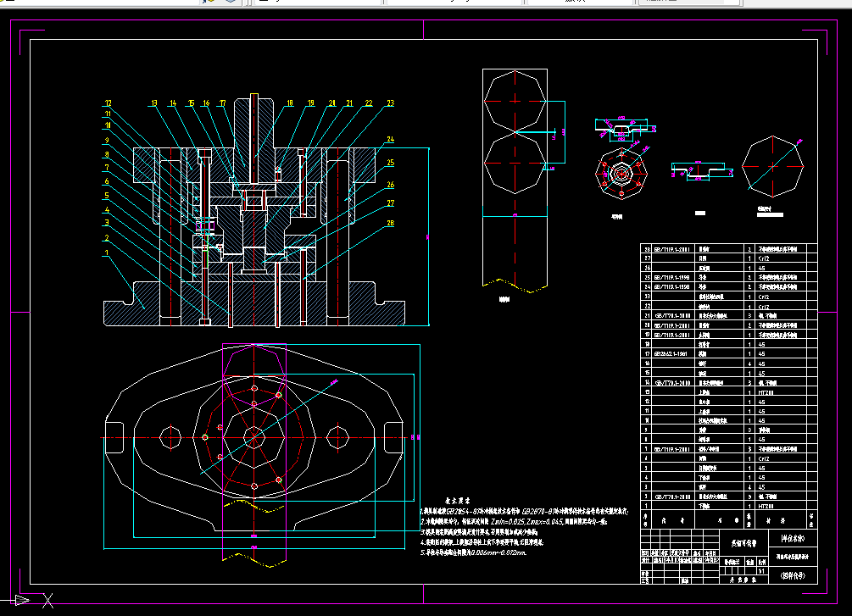This screenshot has height=616, width=852.
Task: Select the small octagonal part view with red bolt circle
Action: [621, 174]
